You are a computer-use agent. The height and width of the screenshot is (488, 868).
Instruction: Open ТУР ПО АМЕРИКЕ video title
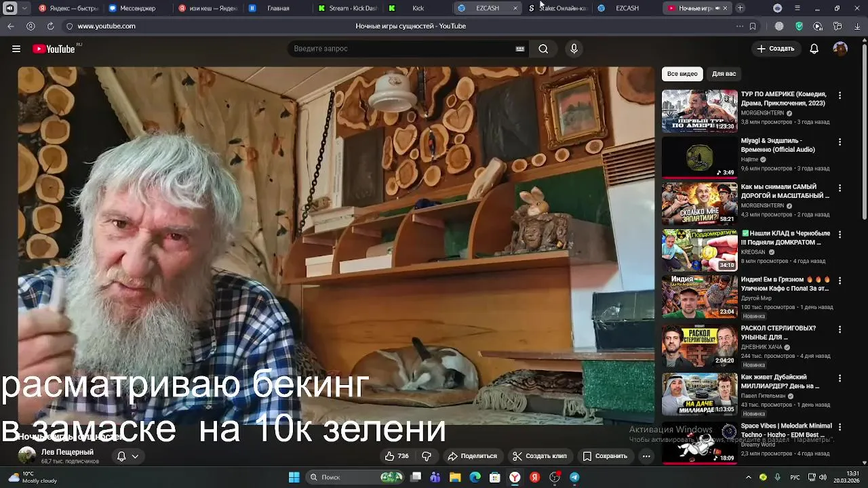pyautogui.click(x=783, y=98)
